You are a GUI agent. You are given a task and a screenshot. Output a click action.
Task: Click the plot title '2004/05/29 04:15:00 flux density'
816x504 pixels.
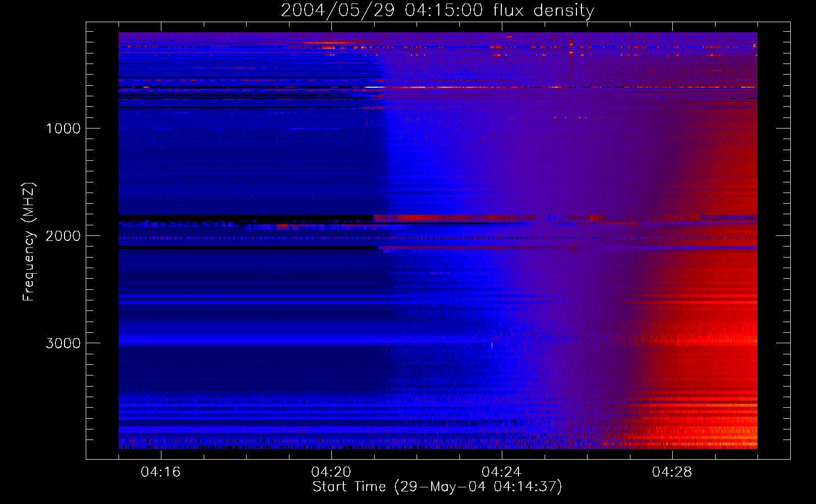pyautogui.click(x=437, y=10)
